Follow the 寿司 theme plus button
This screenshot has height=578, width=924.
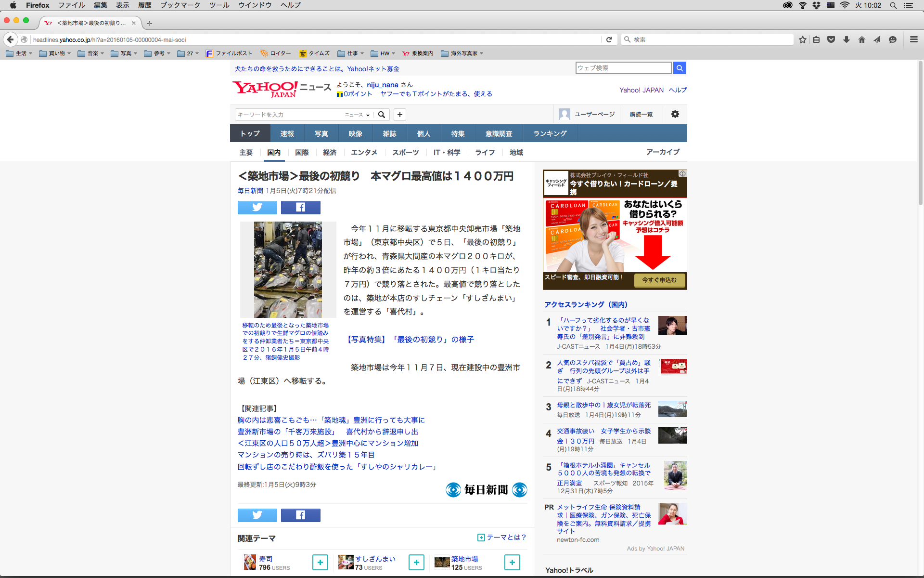(320, 562)
